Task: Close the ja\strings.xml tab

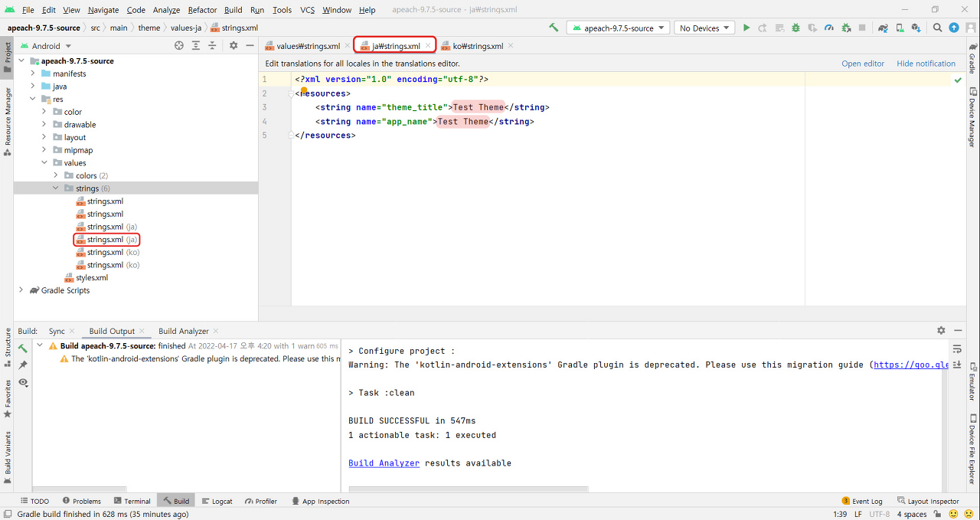Action: click(x=428, y=46)
